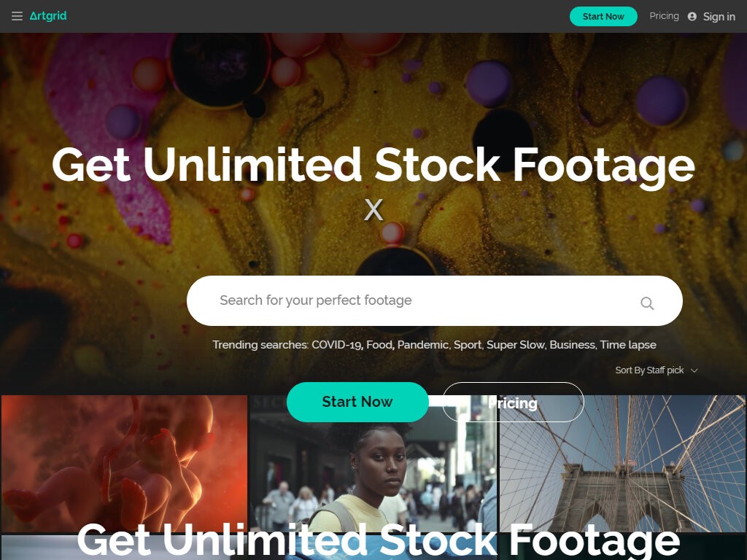Image resolution: width=747 pixels, height=560 pixels.
Task: Click Pricing in the top navigation
Action: (x=664, y=16)
